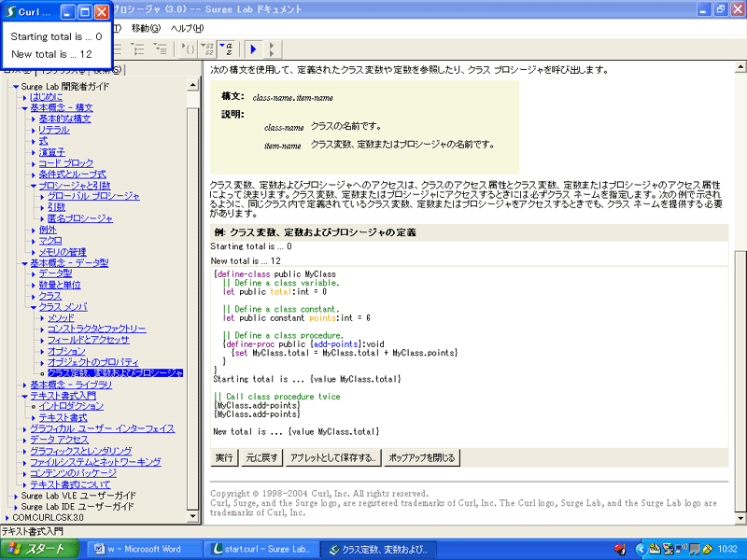This screenshot has width=747, height=560.
Task: Open the 移動(G) menu
Action: coord(146,29)
